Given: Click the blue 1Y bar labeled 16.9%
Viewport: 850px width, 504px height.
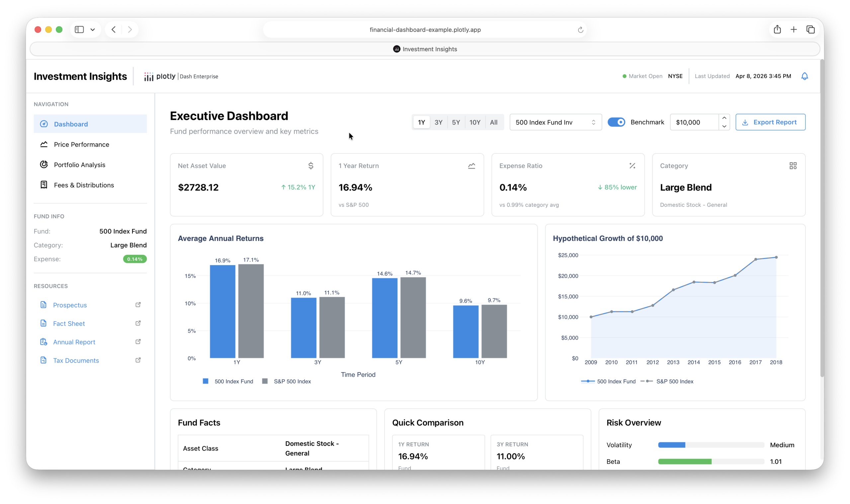Looking at the screenshot, I should click(222, 311).
